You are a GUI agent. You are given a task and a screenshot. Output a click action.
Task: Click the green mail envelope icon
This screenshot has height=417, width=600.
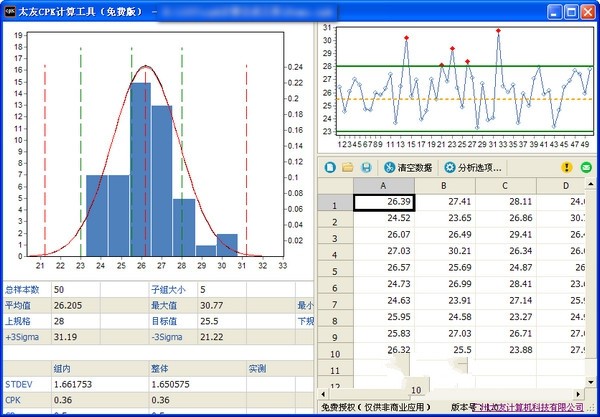[586, 167]
